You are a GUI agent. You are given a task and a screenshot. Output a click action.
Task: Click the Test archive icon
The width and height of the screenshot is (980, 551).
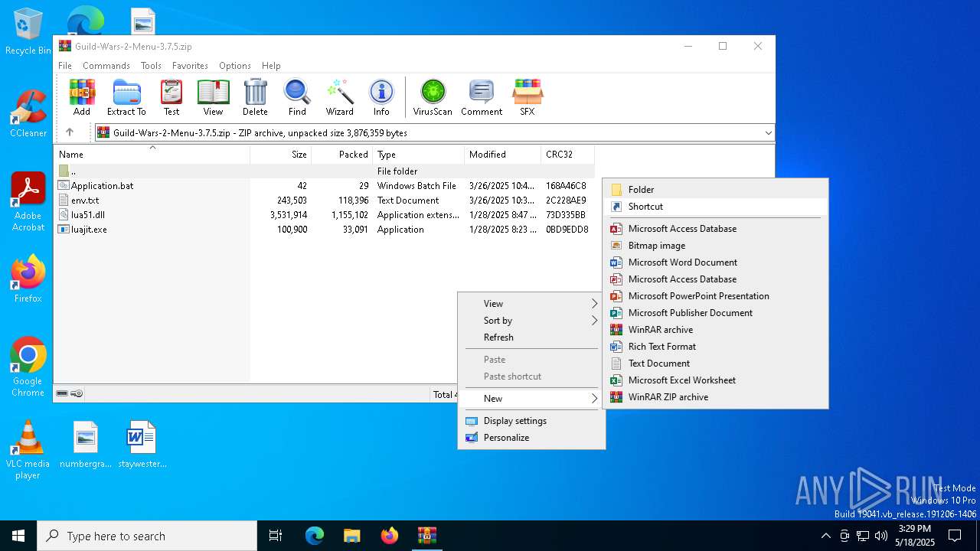point(171,97)
